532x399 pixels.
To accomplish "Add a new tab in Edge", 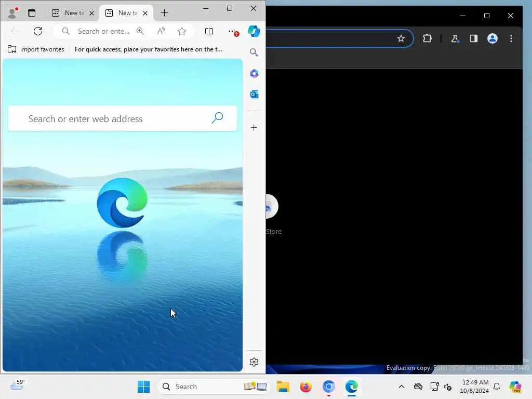I will pyautogui.click(x=165, y=13).
